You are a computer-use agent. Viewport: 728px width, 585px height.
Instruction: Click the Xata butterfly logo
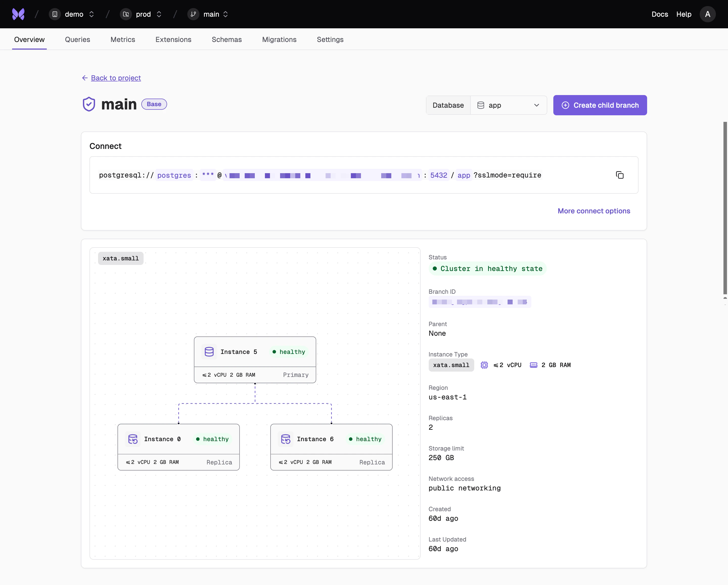click(18, 14)
